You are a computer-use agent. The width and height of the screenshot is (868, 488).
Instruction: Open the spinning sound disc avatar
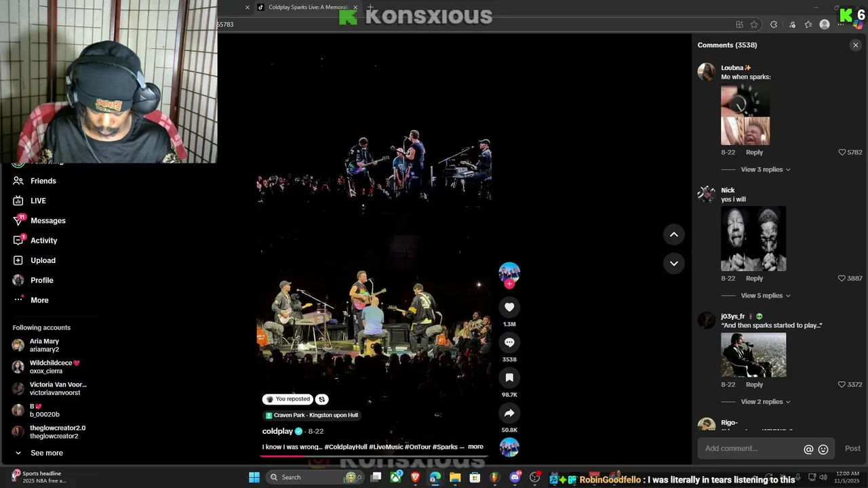tap(509, 447)
